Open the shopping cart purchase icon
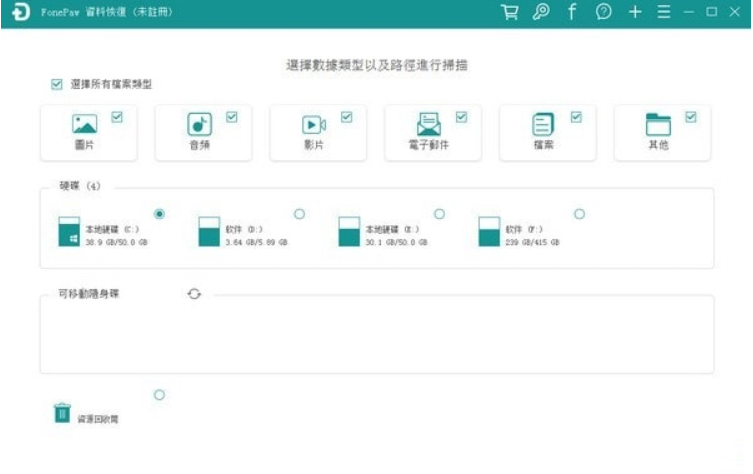The height and width of the screenshot is (474, 753). tap(510, 12)
